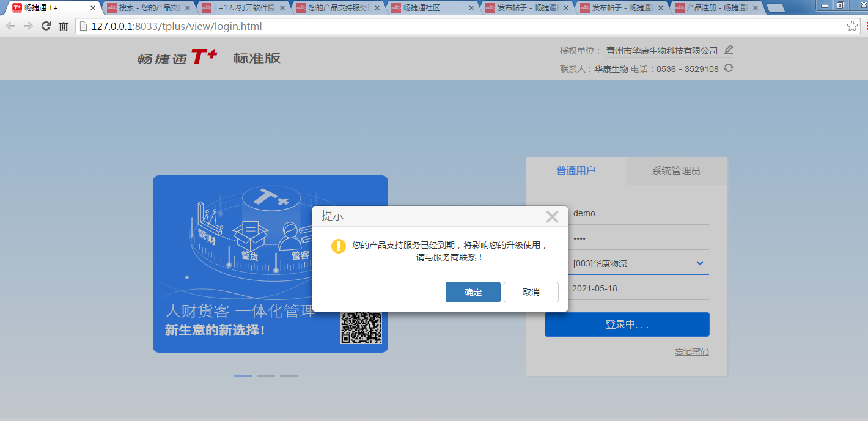
Task: Click the 新生意的新选择 slogan text
Action: coord(215,331)
